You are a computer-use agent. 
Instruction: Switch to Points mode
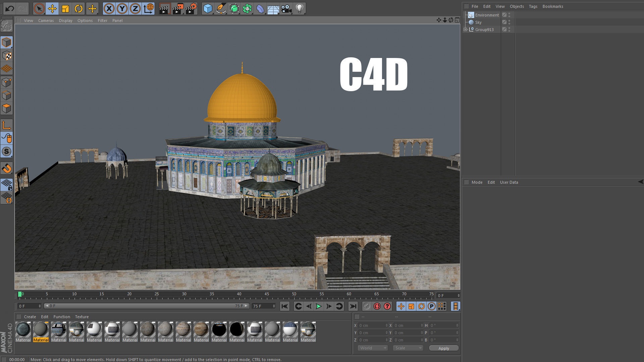click(x=6, y=82)
